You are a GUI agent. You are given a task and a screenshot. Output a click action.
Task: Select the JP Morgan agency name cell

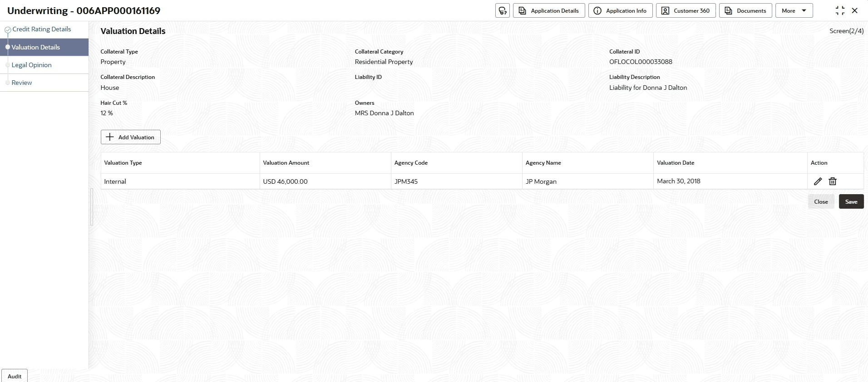tap(587, 181)
